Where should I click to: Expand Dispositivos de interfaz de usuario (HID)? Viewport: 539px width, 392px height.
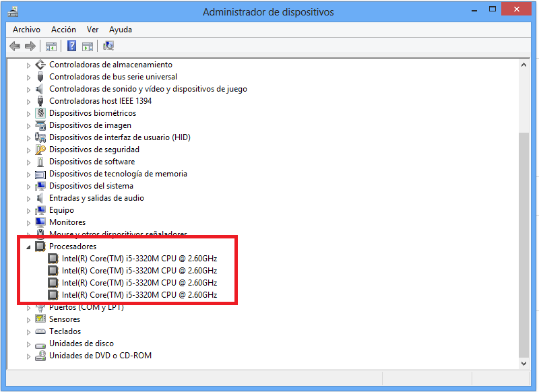tap(28, 138)
